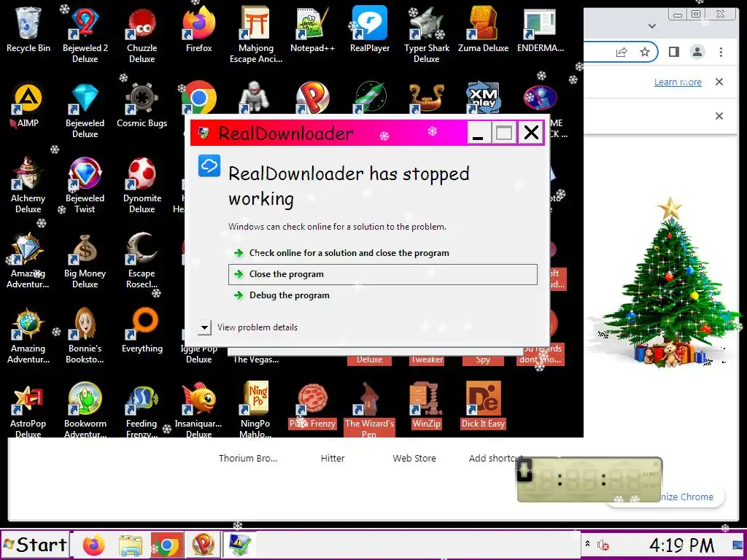The width and height of the screenshot is (747, 560).
Task: Open Mahjong Escape desktop icon
Action: pyautogui.click(x=256, y=34)
